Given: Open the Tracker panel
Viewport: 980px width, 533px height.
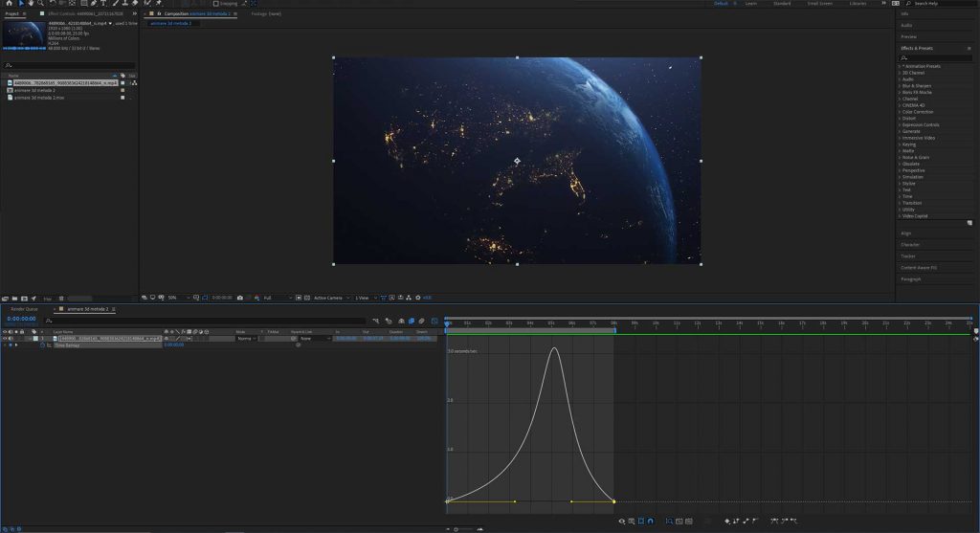Looking at the screenshot, I should [x=908, y=256].
